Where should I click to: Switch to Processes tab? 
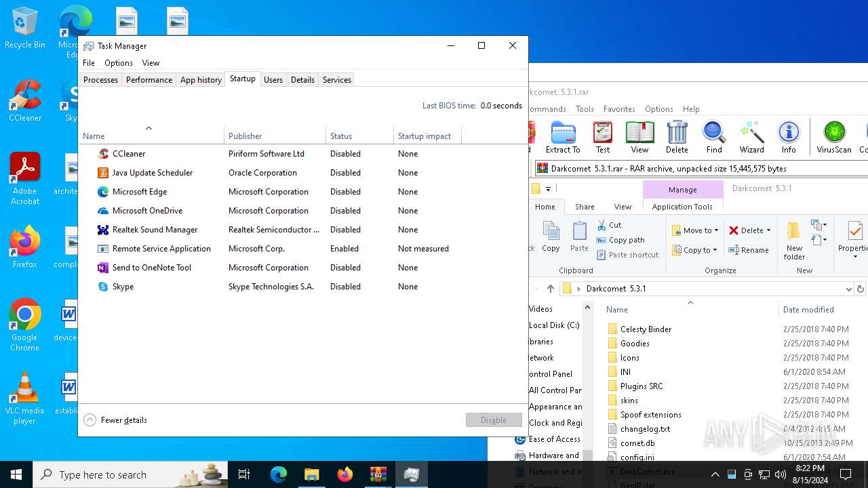tap(100, 80)
